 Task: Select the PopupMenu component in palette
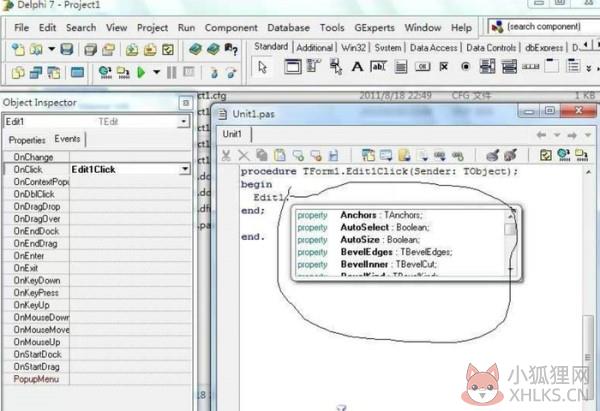pyautogui.click(x=336, y=67)
